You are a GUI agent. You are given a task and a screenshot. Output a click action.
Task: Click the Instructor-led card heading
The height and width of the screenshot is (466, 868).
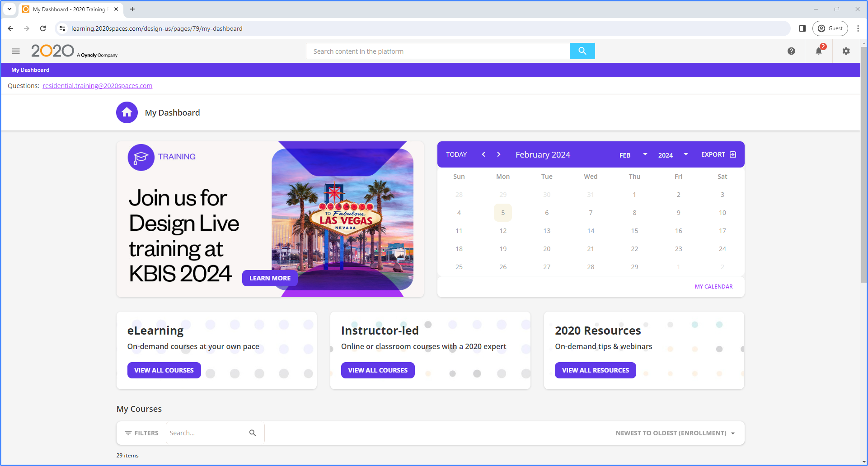(380, 331)
